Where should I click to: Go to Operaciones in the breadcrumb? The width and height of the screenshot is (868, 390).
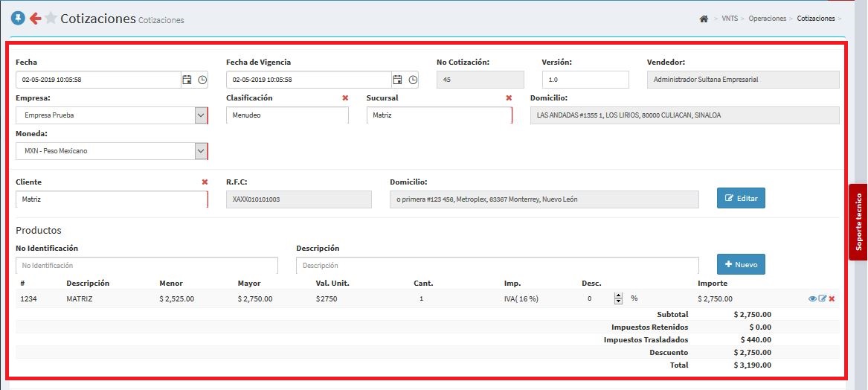click(x=768, y=19)
